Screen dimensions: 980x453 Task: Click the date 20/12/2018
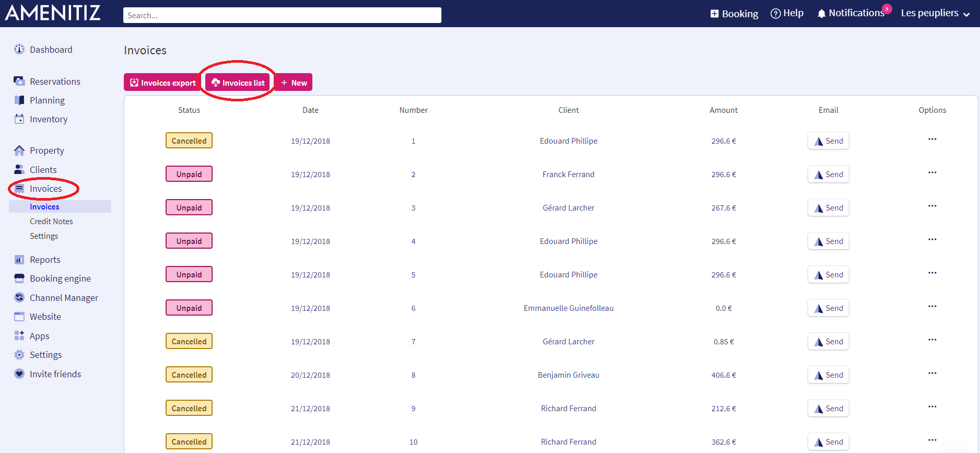pyautogui.click(x=310, y=375)
